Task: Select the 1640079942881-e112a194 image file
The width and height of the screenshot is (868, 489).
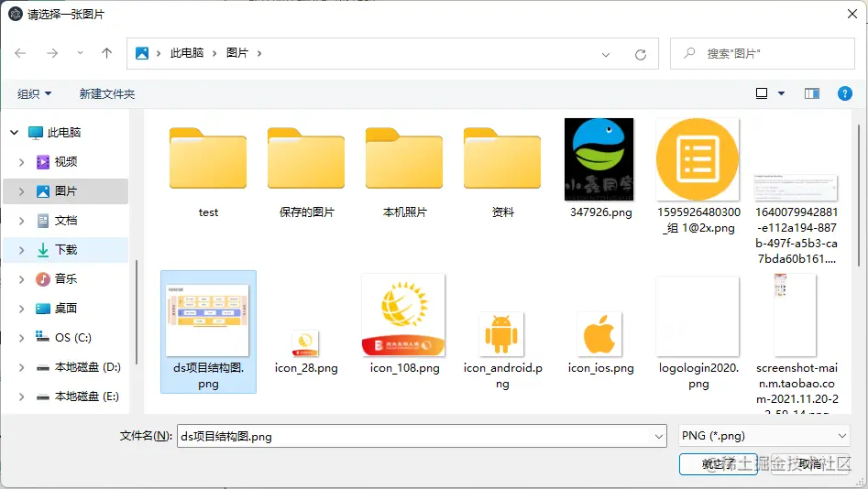Action: pyautogui.click(x=796, y=219)
